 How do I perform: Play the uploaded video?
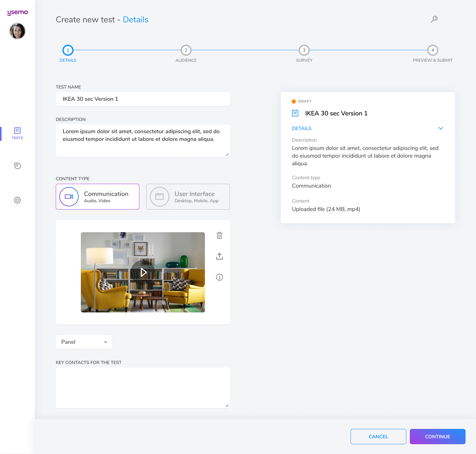click(x=143, y=272)
